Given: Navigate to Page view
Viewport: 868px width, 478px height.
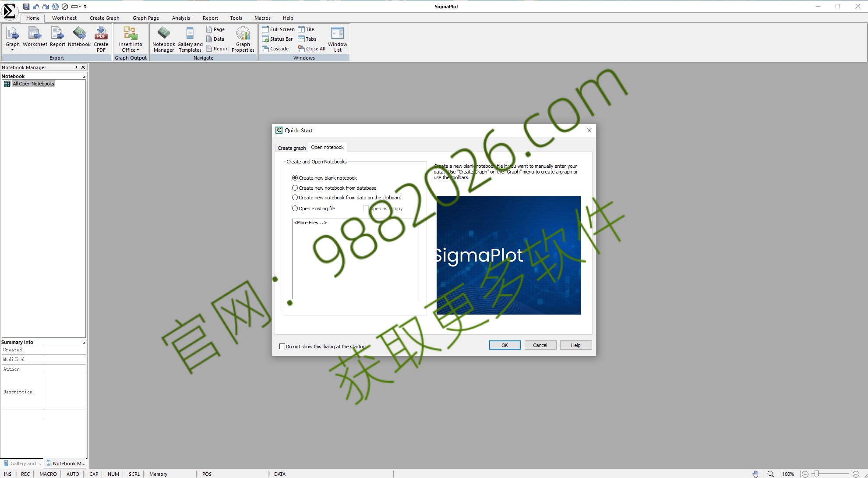Looking at the screenshot, I should tap(215, 29).
